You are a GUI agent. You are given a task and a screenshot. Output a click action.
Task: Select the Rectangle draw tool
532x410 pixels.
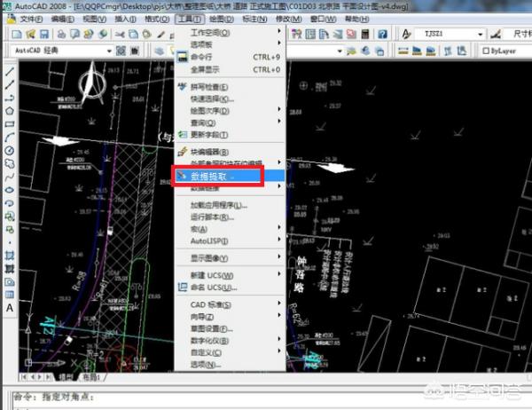tap(10, 124)
